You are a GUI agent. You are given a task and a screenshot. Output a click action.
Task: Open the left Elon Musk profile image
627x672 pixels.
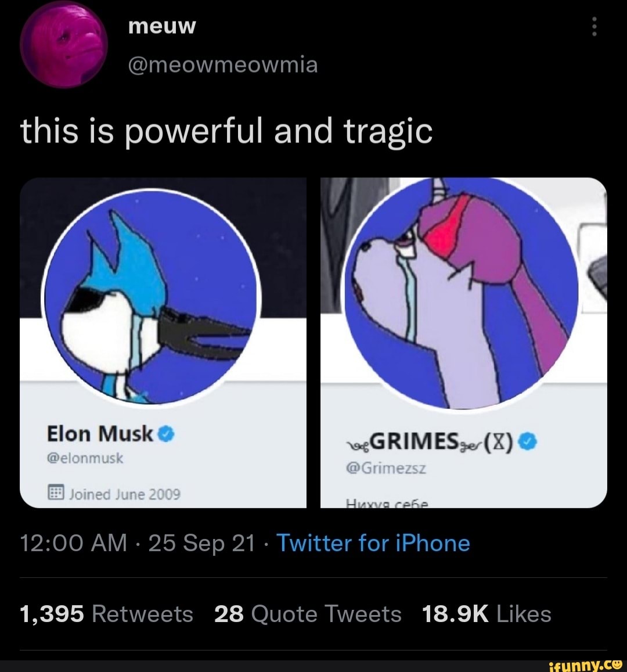(163, 342)
